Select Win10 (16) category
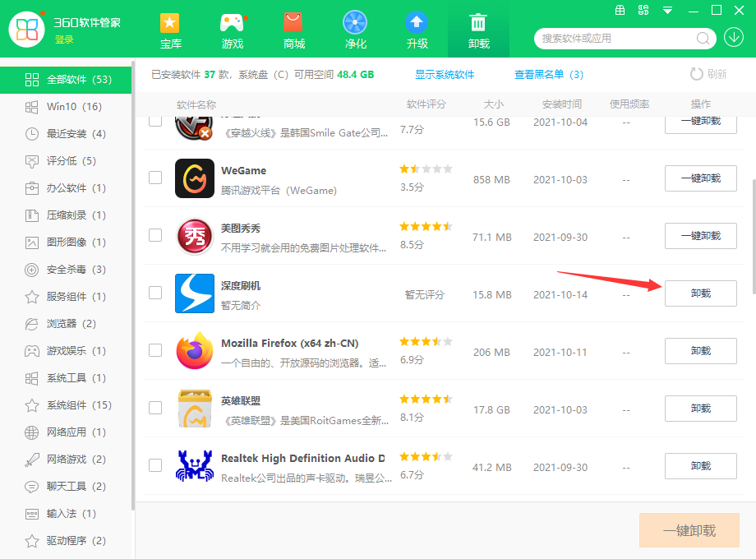Viewport: 756px width, 559px height. [x=66, y=107]
